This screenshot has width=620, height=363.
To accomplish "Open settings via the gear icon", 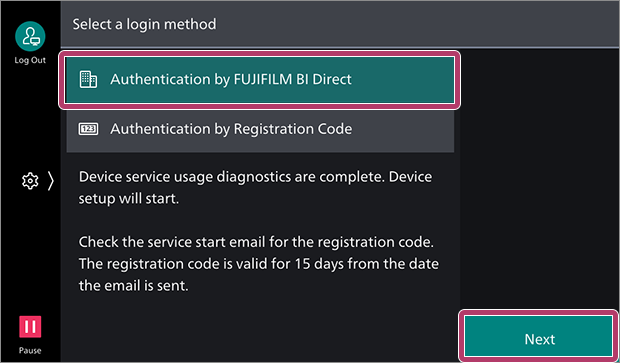I will [30, 181].
